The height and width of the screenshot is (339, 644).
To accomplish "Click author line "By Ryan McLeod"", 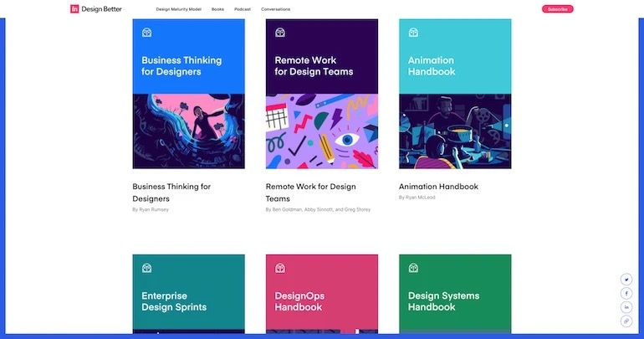I will pyautogui.click(x=417, y=198).
